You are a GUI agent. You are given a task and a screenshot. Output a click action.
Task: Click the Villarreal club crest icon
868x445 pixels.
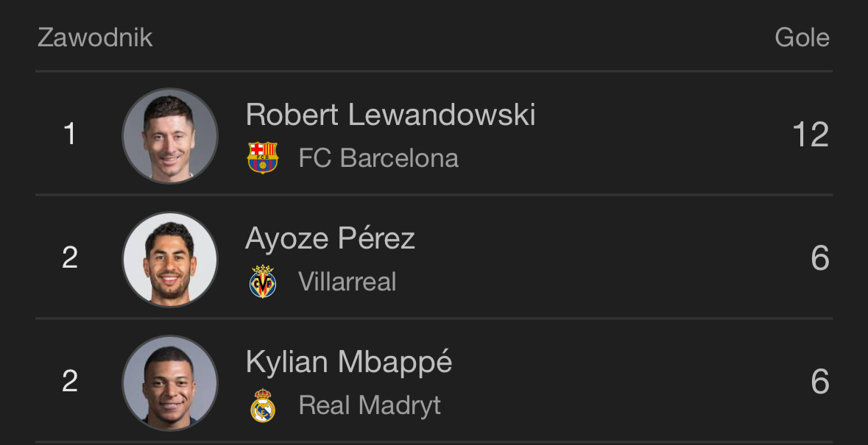tap(262, 282)
